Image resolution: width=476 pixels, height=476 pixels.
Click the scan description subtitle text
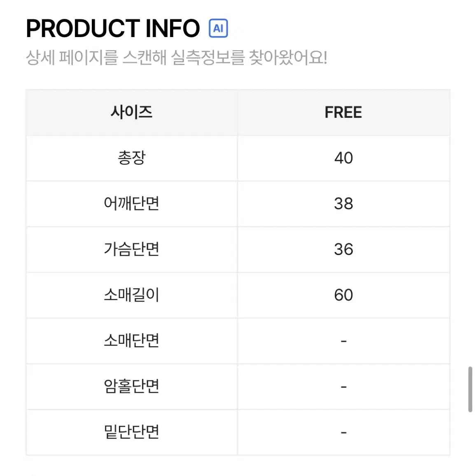pyautogui.click(x=177, y=57)
